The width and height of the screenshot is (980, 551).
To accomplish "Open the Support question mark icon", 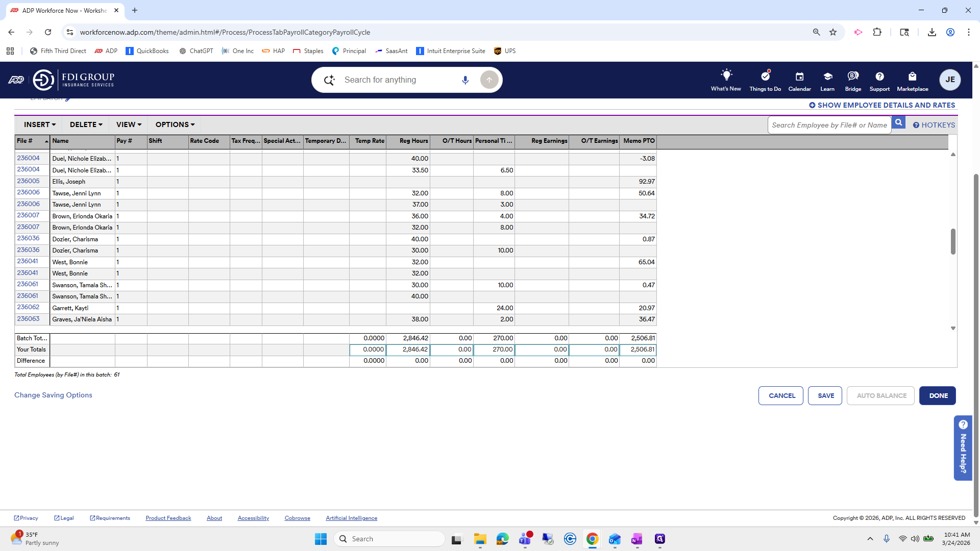I will (879, 77).
